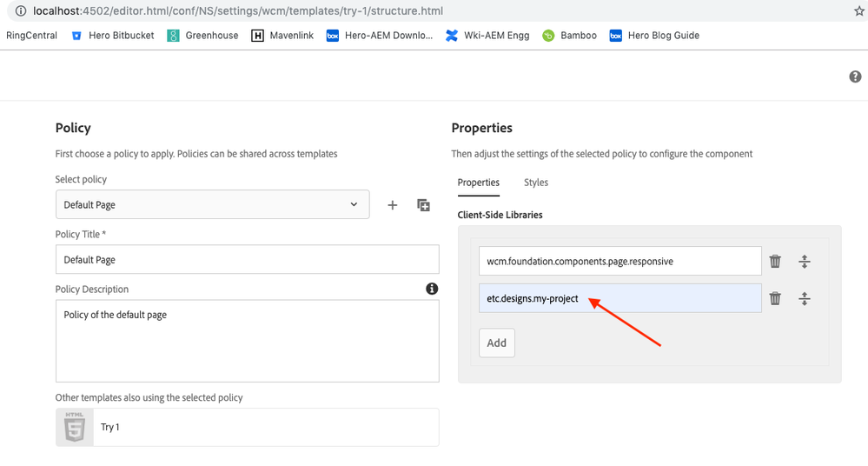Viewport: 868px width, 466px height.
Task: Focus the Policy Title text field
Action: pos(248,259)
